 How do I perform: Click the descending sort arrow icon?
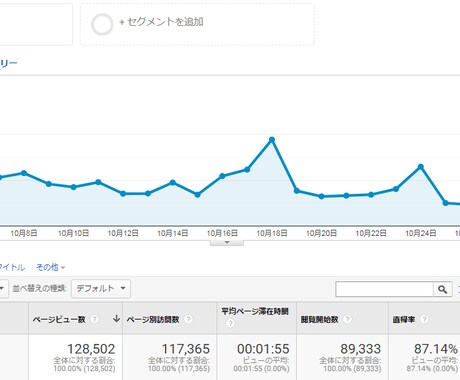(x=116, y=319)
